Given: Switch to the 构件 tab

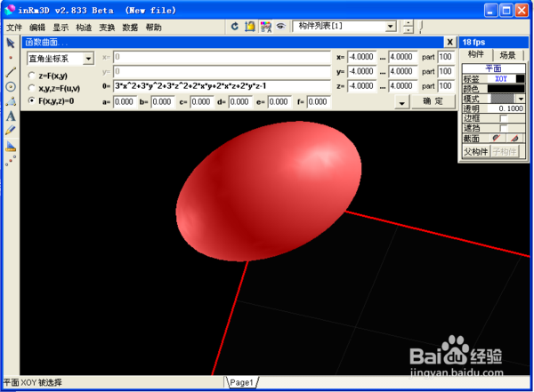Looking at the screenshot, I should click(476, 54).
